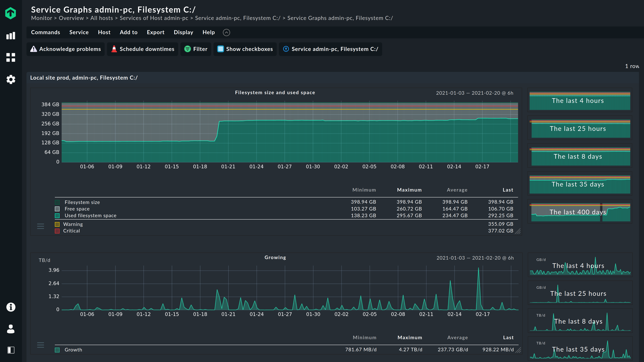Toggle Free space legend box
Screen dimensions: 644x362
(57, 209)
